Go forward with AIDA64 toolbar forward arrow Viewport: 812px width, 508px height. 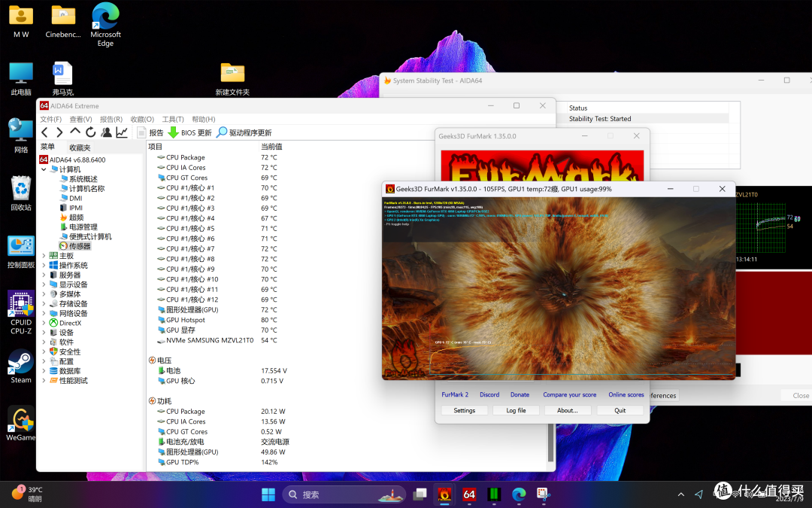(x=59, y=132)
